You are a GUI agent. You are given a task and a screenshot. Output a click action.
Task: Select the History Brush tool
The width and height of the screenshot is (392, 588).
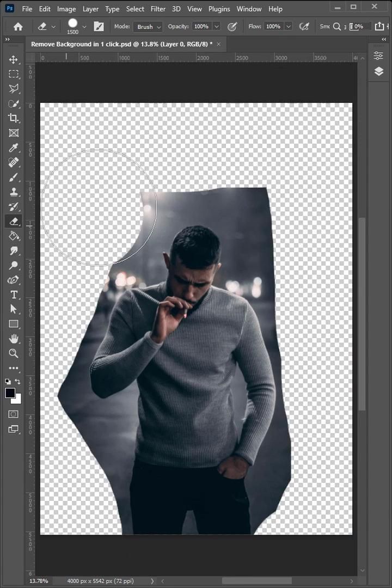tap(14, 207)
